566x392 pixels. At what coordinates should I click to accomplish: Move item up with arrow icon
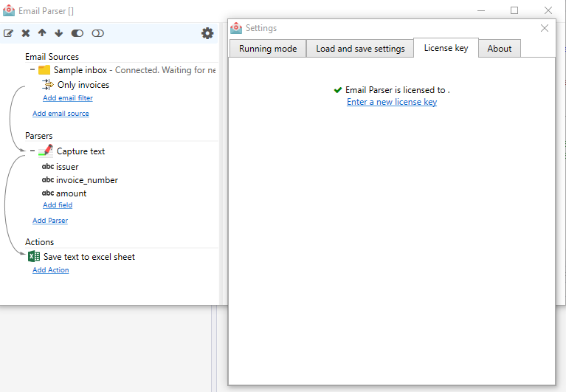click(42, 33)
